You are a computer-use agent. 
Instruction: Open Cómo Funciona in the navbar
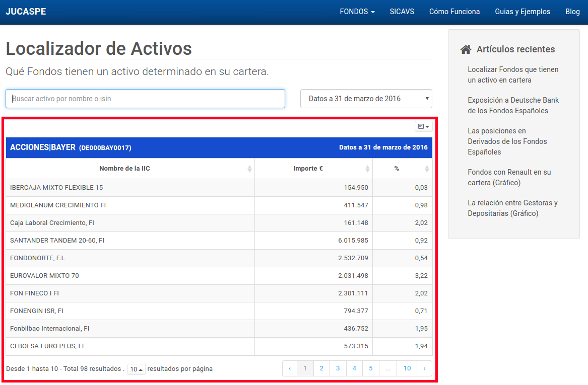[454, 12]
